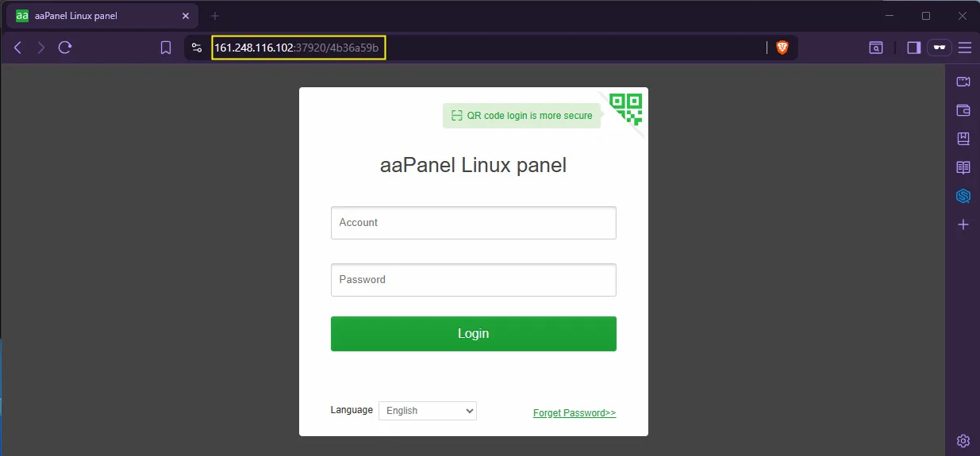Click the aaPanel Linux panel heading

click(x=474, y=166)
